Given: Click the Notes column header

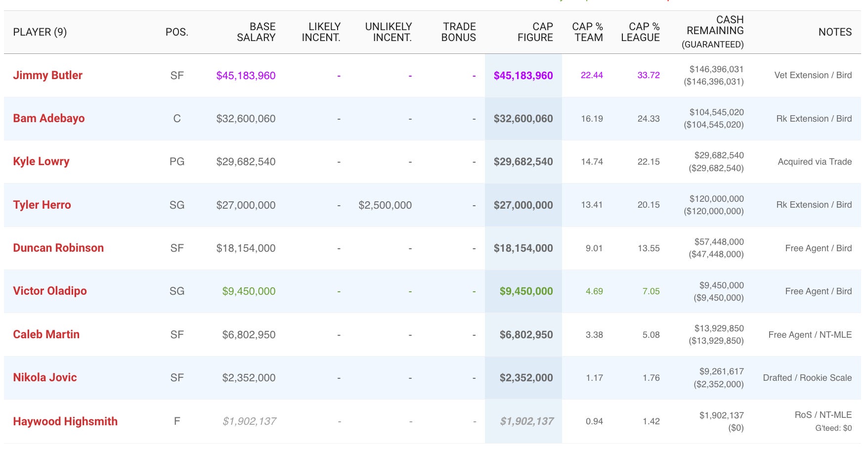Looking at the screenshot, I should (x=835, y=32).
